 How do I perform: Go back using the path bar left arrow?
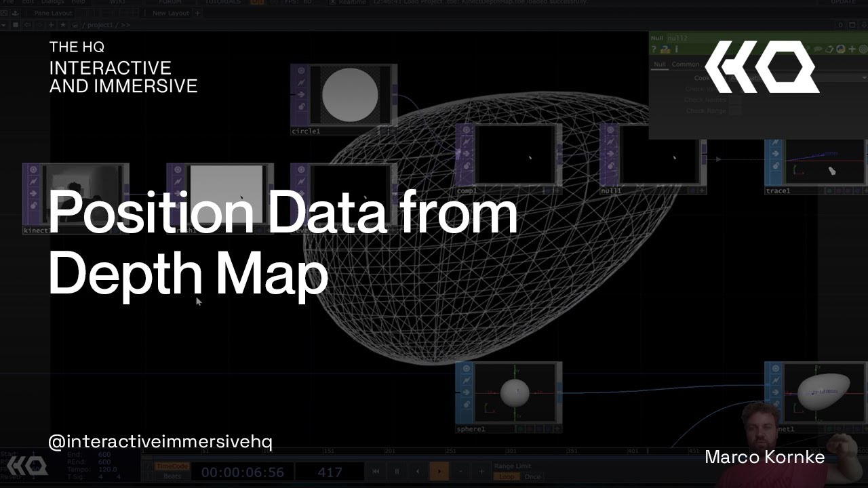pos(27,25)
